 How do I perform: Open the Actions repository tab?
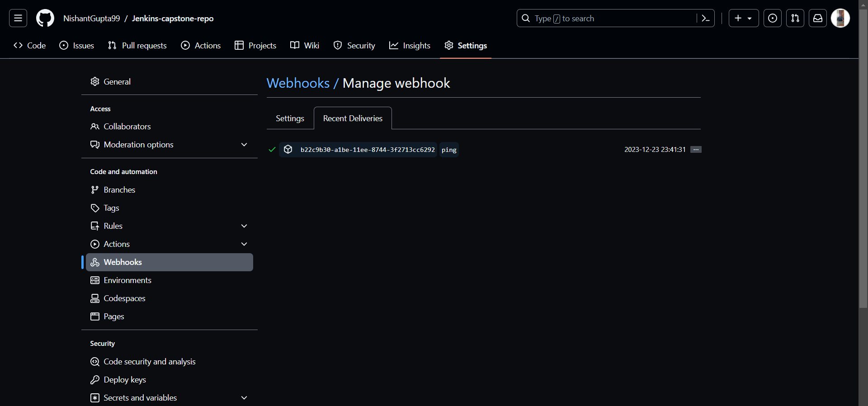pos(201,46)
